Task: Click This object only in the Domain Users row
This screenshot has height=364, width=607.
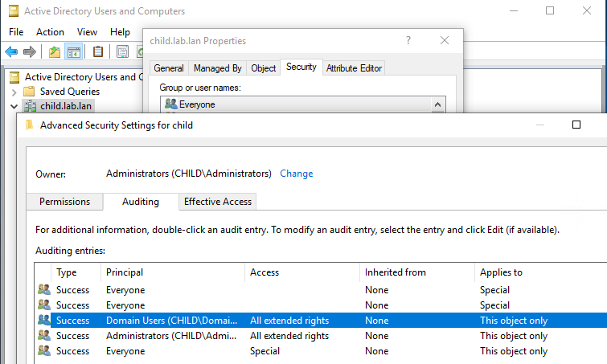Action: (514, 321)
